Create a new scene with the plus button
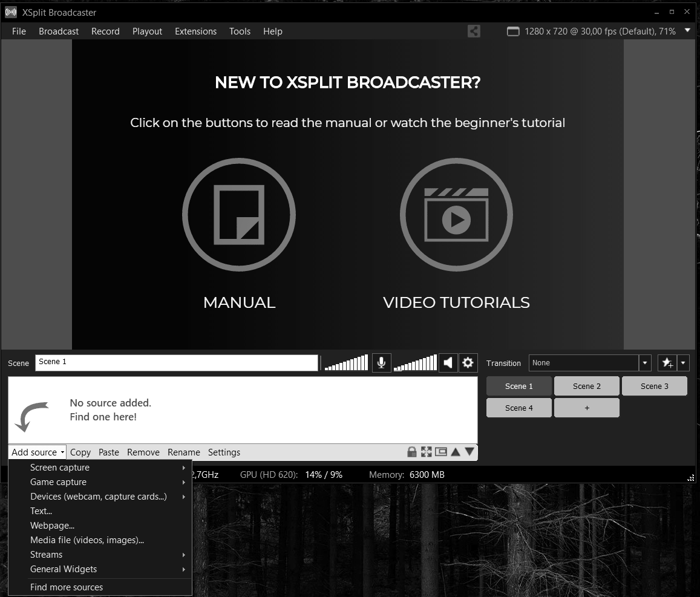 pyautogui.click(x=586, y=407)
